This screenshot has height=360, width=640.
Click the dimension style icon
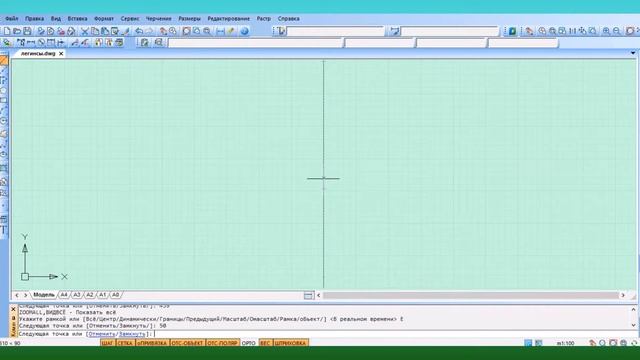[394, 31]
